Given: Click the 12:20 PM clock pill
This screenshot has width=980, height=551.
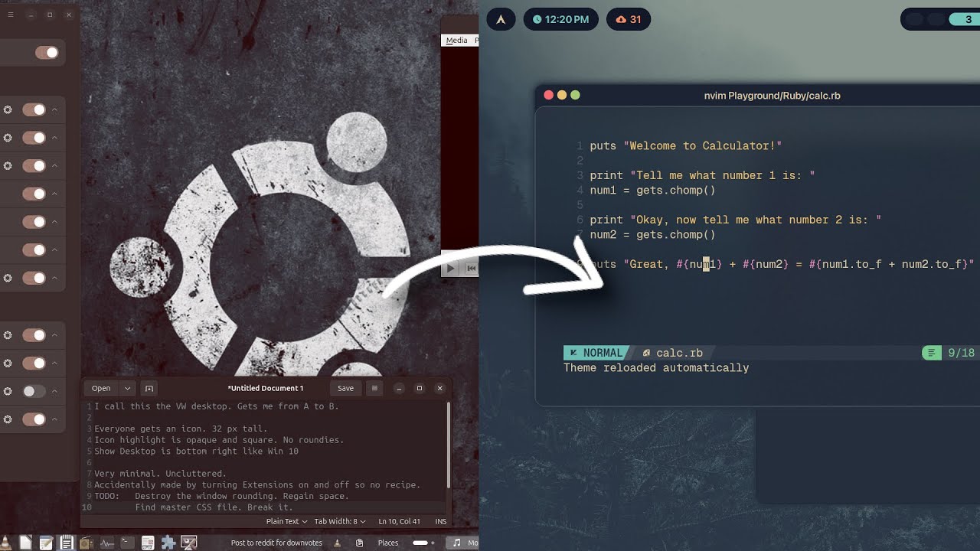Looking at the screenshot, I should pyautogui.click(x=561, y=19).
